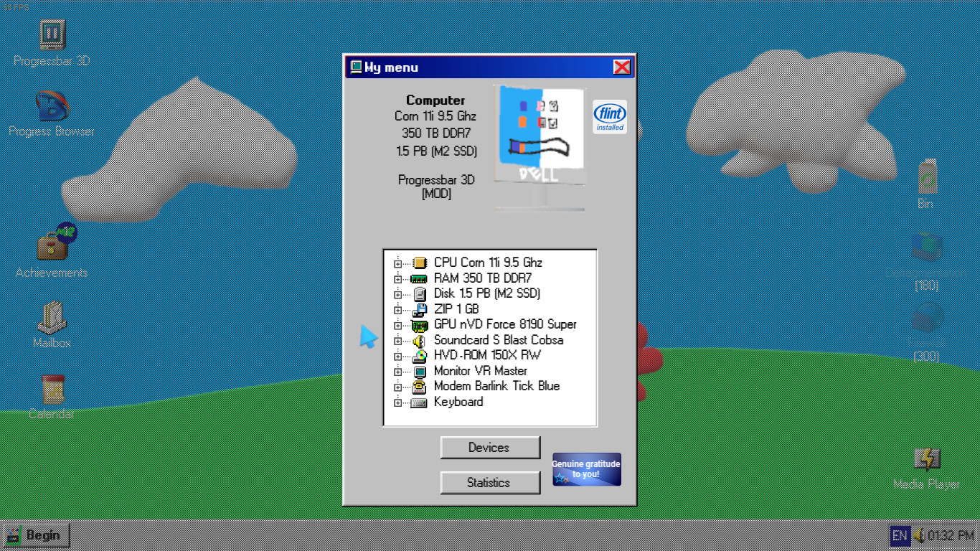Click the Genuine gratitude to you banner
This screenshot has height=551, width=980.
click(586, 468)
